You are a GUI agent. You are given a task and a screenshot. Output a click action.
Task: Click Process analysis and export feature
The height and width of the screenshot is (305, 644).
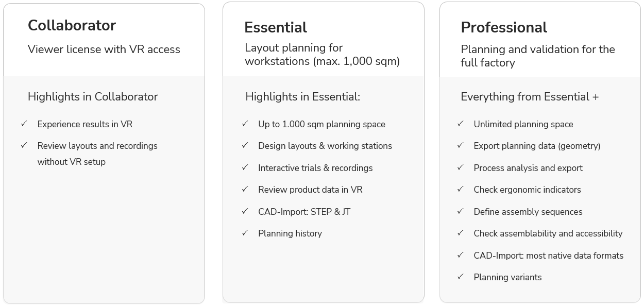tap(528, 168)
